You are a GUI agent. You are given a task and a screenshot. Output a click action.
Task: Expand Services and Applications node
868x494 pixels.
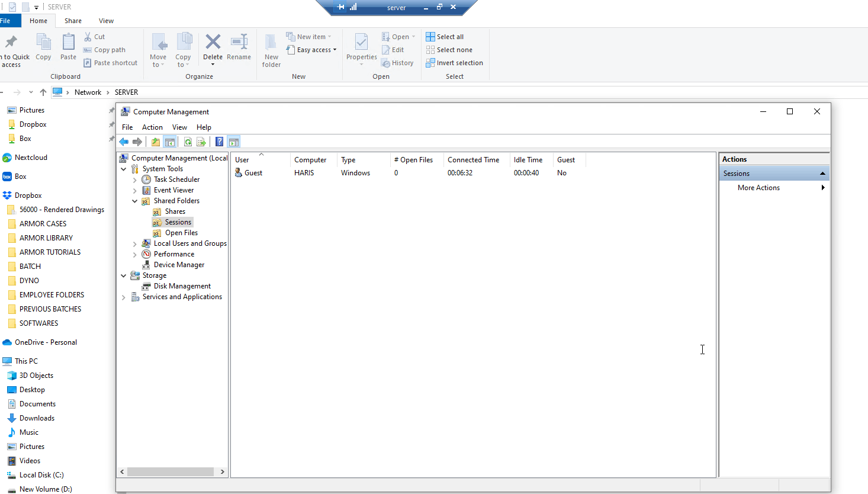[123, 297]
